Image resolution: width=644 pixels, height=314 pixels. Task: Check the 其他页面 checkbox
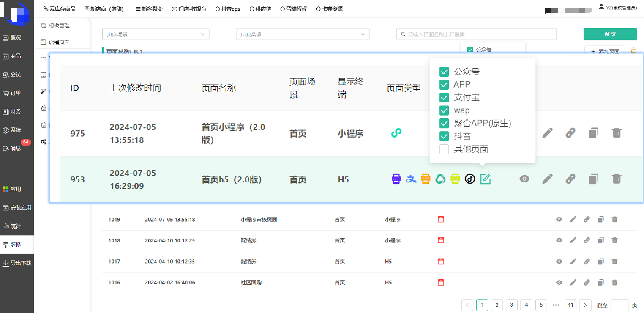tap(444, 149)
